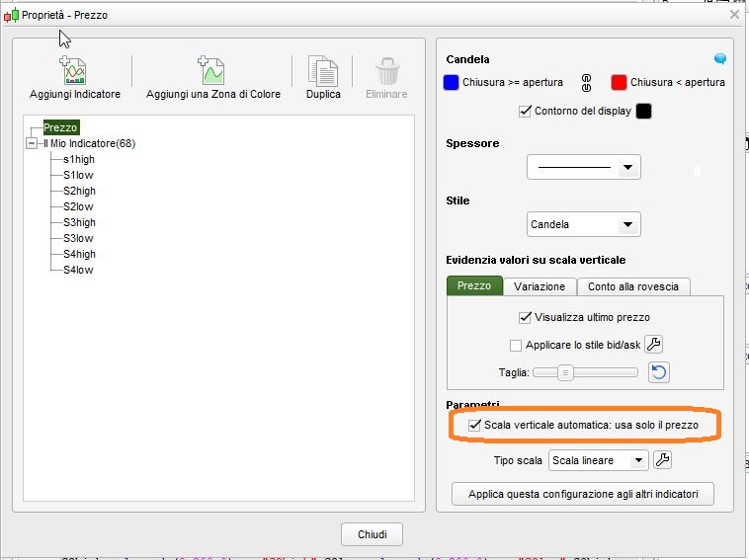The image size is (749, 560).
Task: Click the candlestick icon in the title bar
Action: (x=12, y=15)
